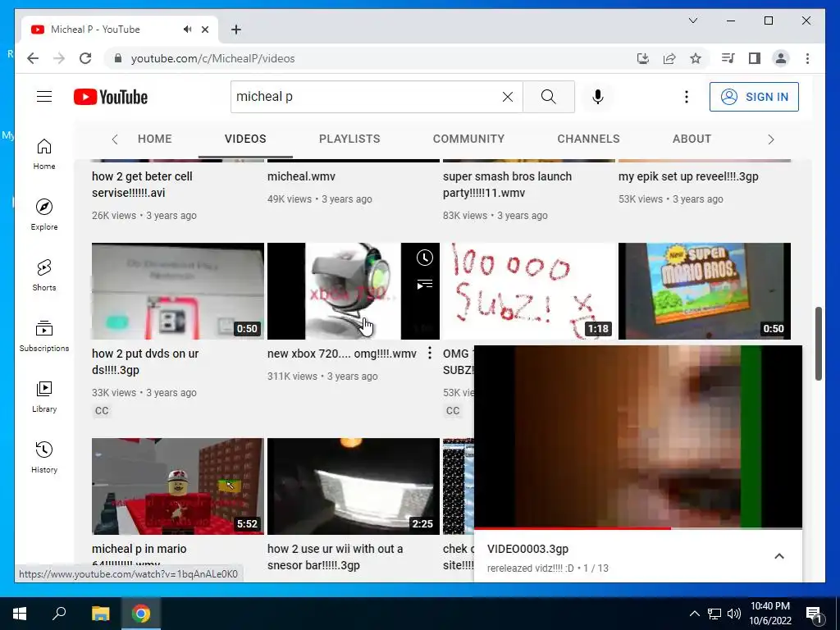Viewport: 840px width, 630px height.
Task: Expand the miniplayer playlist chevron
Action: click(779, 556)
